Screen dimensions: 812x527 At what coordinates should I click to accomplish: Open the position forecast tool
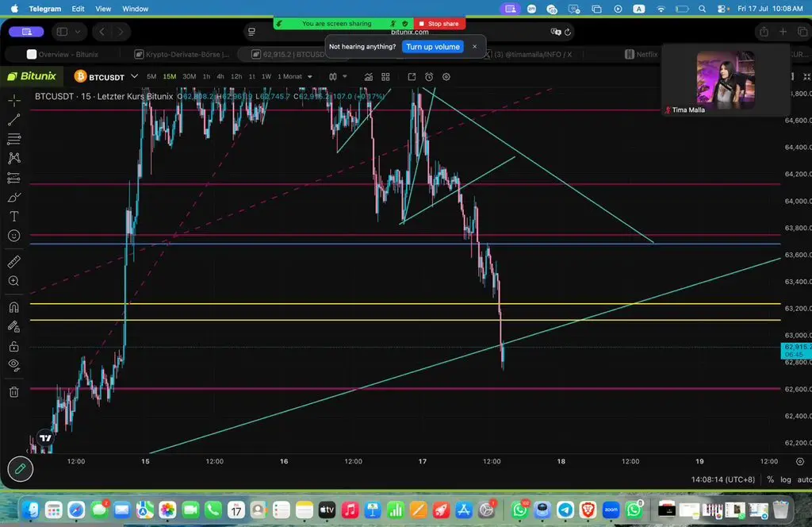click(x=14, y=178)
